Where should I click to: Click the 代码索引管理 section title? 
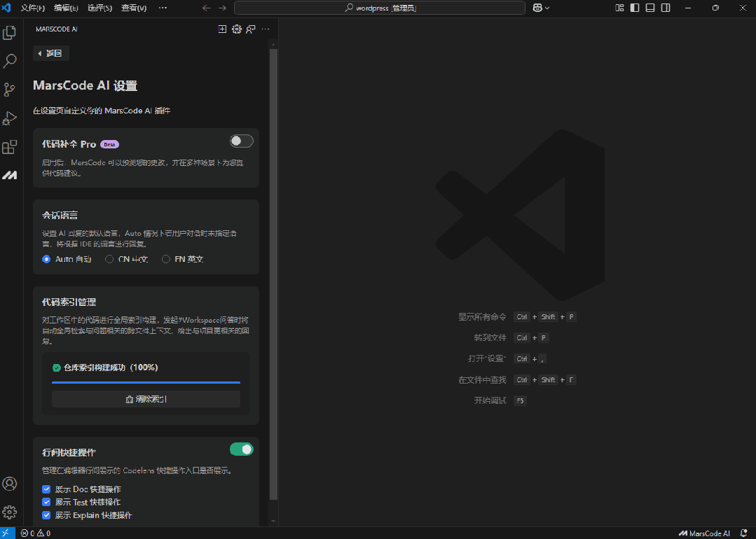click(x=69, y=302)
